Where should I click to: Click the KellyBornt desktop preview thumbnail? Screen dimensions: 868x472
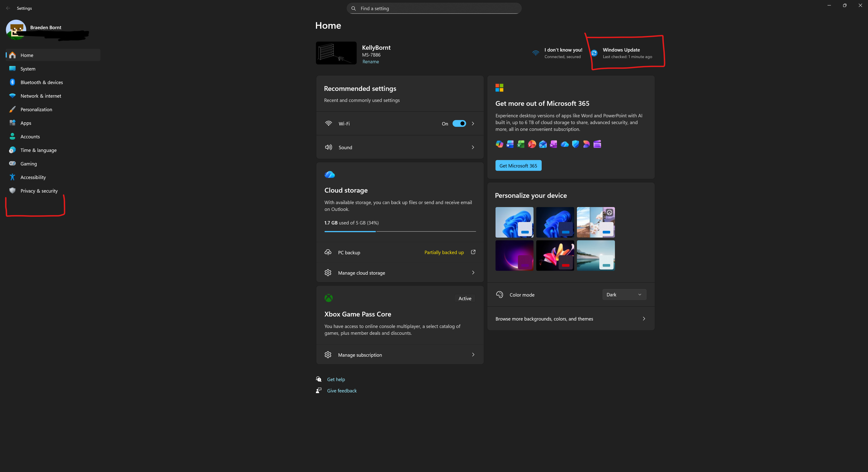336,53
